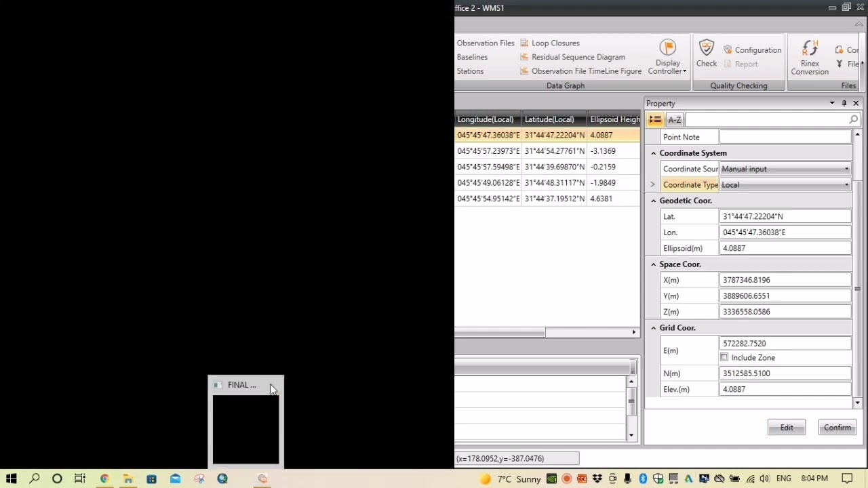Image resolution: width=868 pixels, height=488 pixels.
Task: Open Mail app from the taskbar
Action: (x=175, y=479)
